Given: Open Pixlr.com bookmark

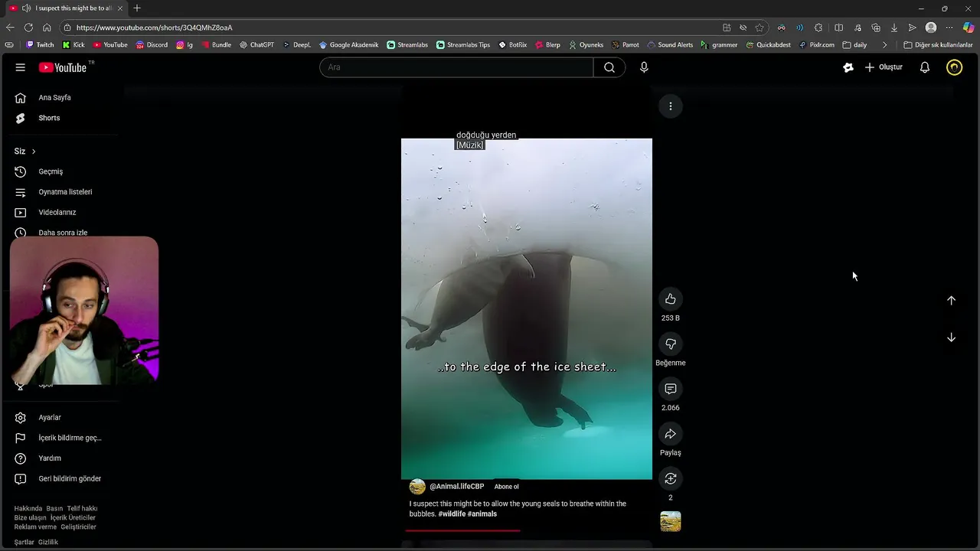Looking at the screenshot, I should tap(816, 45).
